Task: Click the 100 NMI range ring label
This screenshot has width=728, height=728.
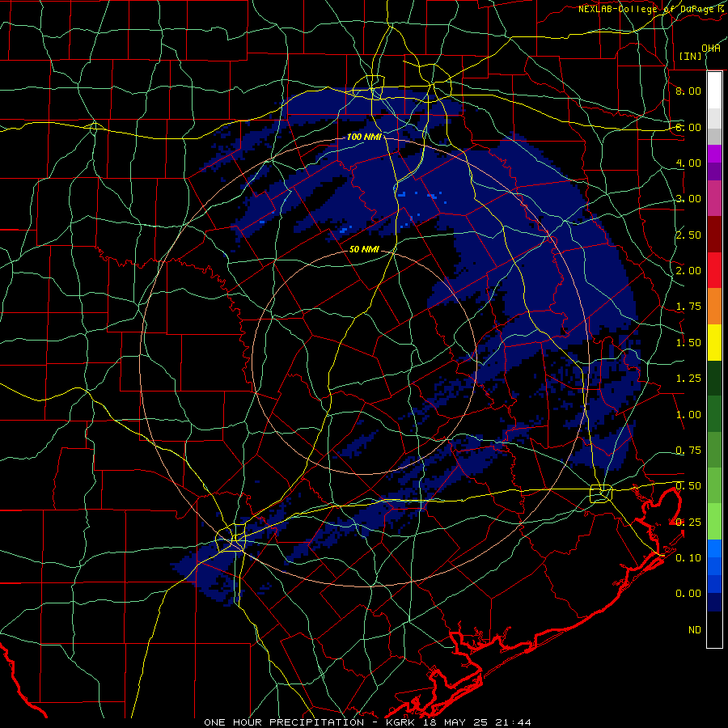Action: point(364,137)
